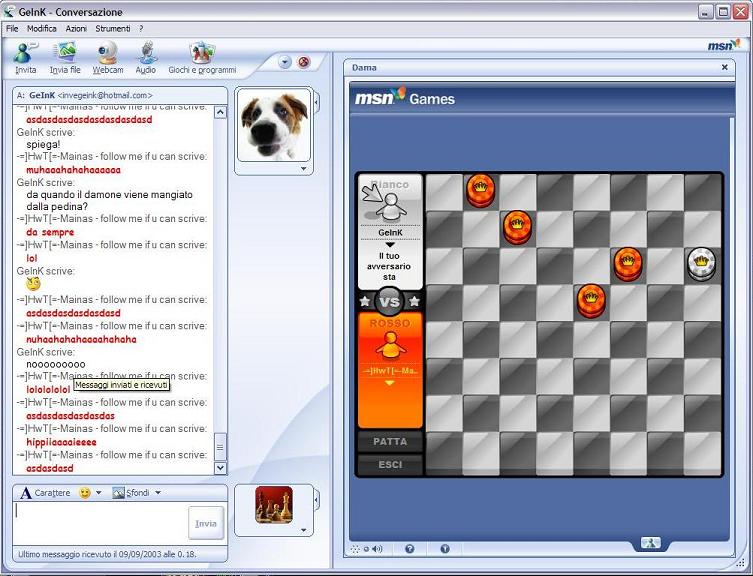This screenshot has height=576, width=753.
Task: Click the 'nooooooooo' message
Action: (56, 364)
